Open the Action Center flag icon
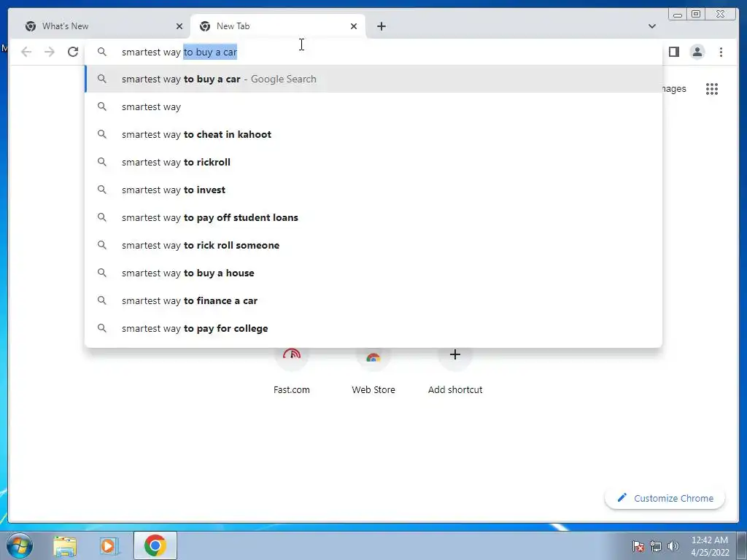Screen dimensions: 747x560 click(x=638, y=546)
